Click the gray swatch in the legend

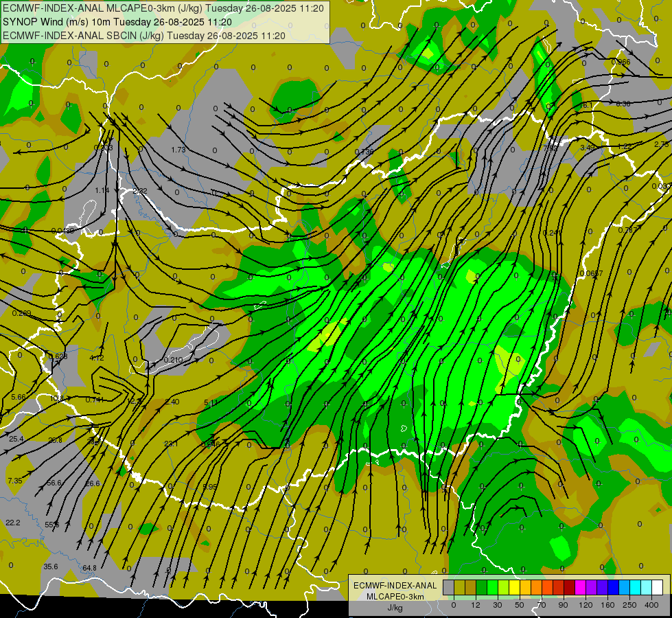449,587
